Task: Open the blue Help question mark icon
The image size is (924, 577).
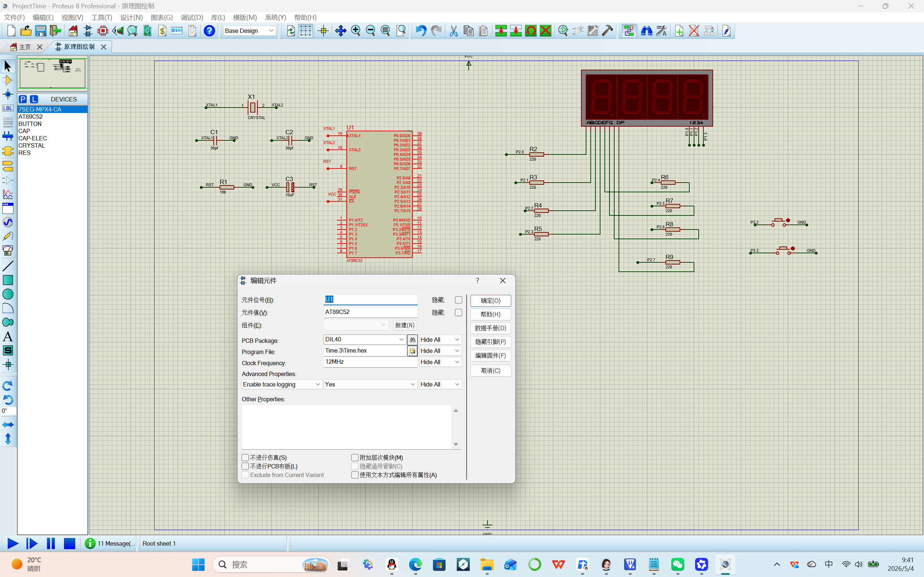Action: click(x=209, y=31)
